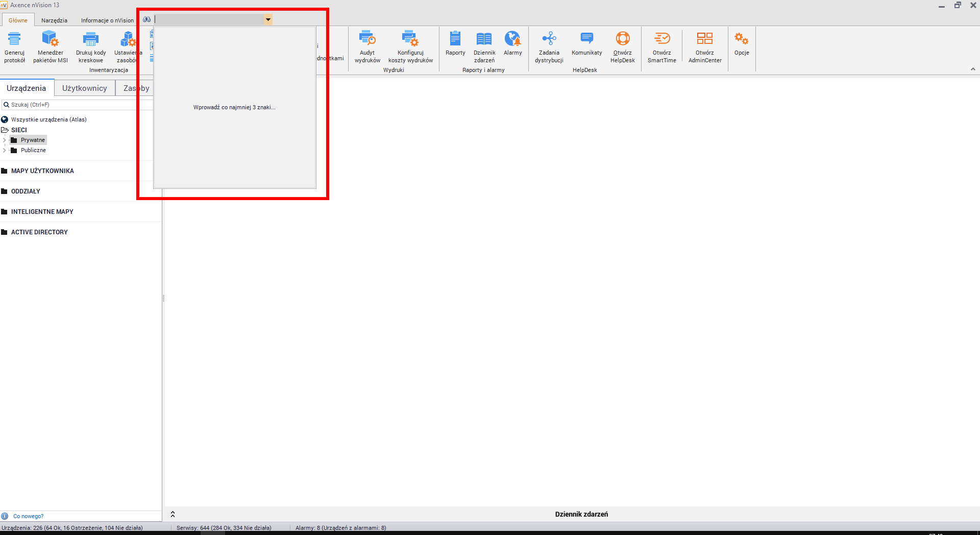
Task: Switch to the Użytkownicy tab
Action: (x=84, y=88)
